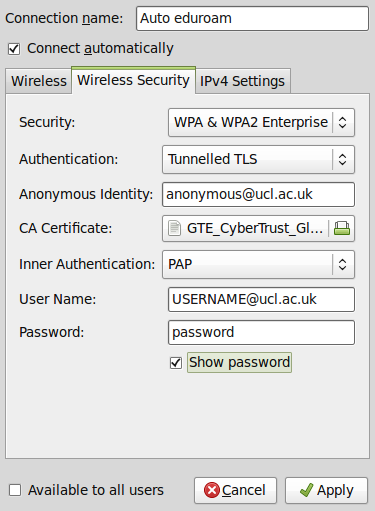Image resolution: width=375 pixels, height=511 pixels.
Task: Uncheck the Show password checkbox
Action: pos(176,363)
